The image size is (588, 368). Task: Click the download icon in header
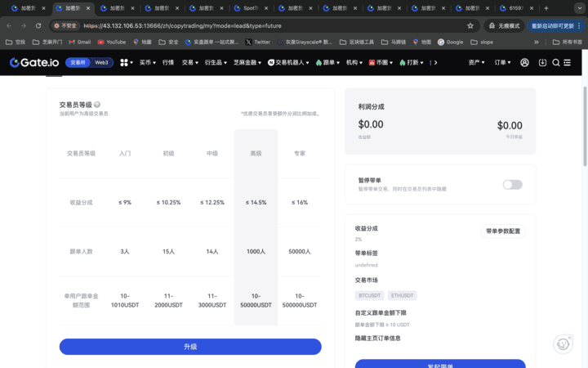click(541, 62)
